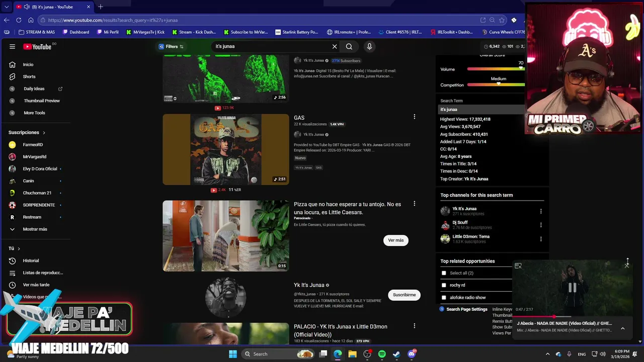Open options for Yk It's Junaa top channel
644x362 pixels.
point(541,211)
